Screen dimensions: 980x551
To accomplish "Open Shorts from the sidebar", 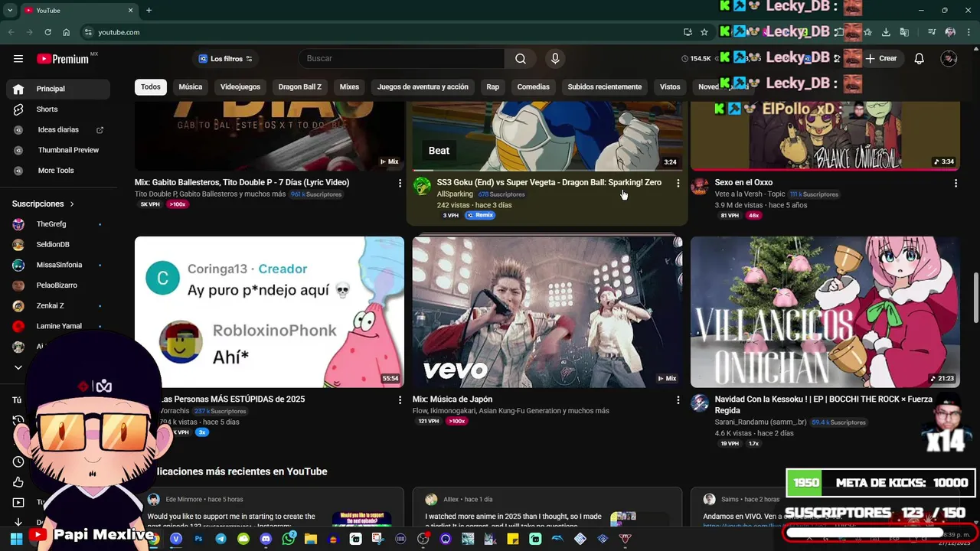I will pos(58,109).
